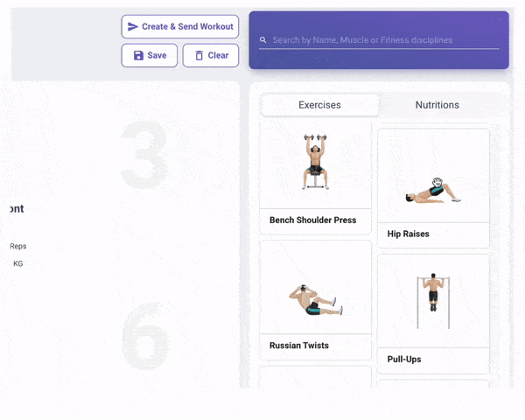
Task: Click the magnifier search icon
Action: click(x=263, y=40)
